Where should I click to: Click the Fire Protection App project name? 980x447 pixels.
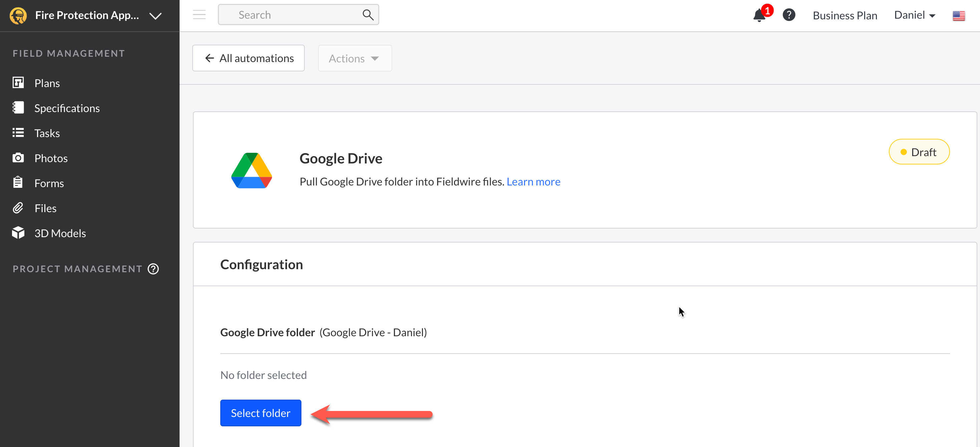87,16
